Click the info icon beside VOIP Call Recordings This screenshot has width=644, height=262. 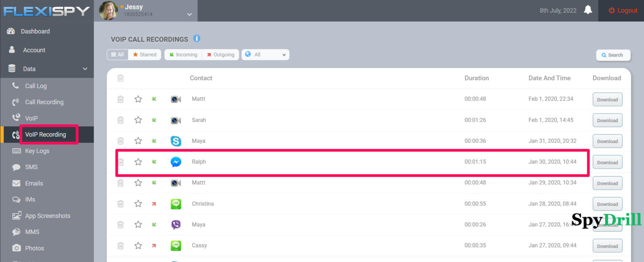tap(197, 38)
